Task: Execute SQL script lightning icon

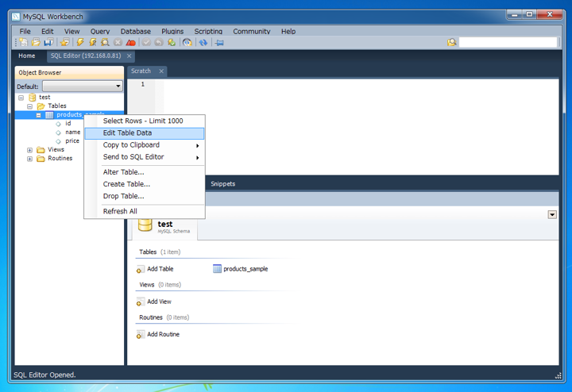Action: coord(80,42)
